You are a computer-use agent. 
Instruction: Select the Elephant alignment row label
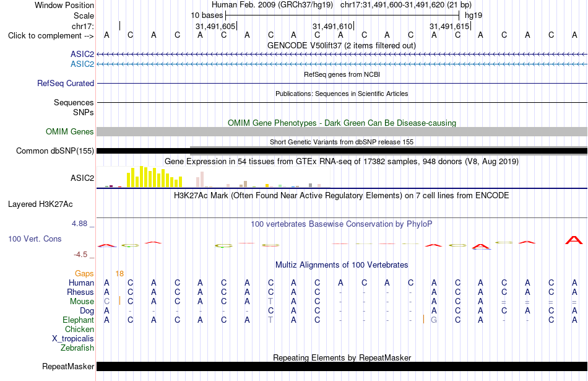pos(78,320)
